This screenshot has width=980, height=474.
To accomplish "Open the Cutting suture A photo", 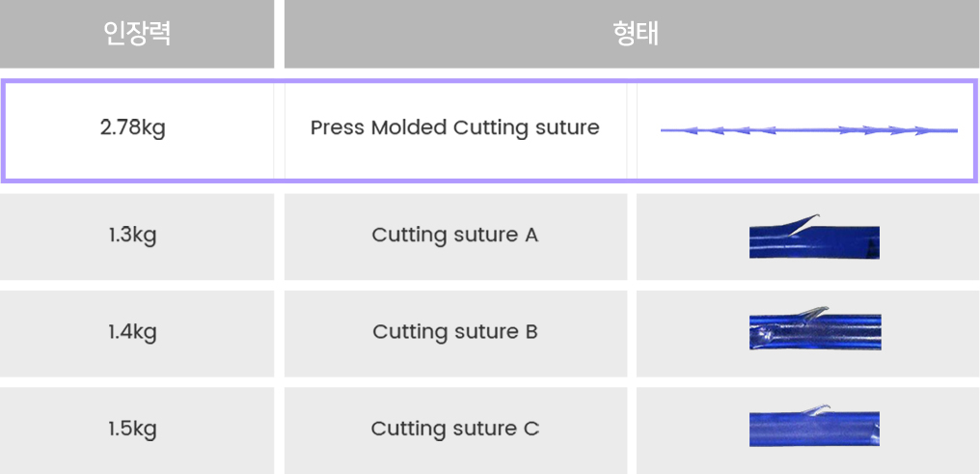I will pyautogui.click(x=814, y=237).
